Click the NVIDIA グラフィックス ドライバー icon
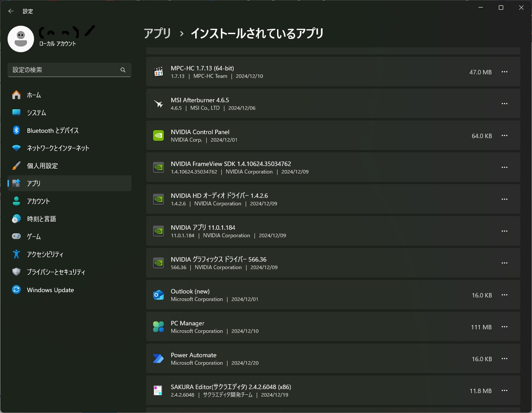The width and height of the screenshot is (532, 413). pos(158,263)
